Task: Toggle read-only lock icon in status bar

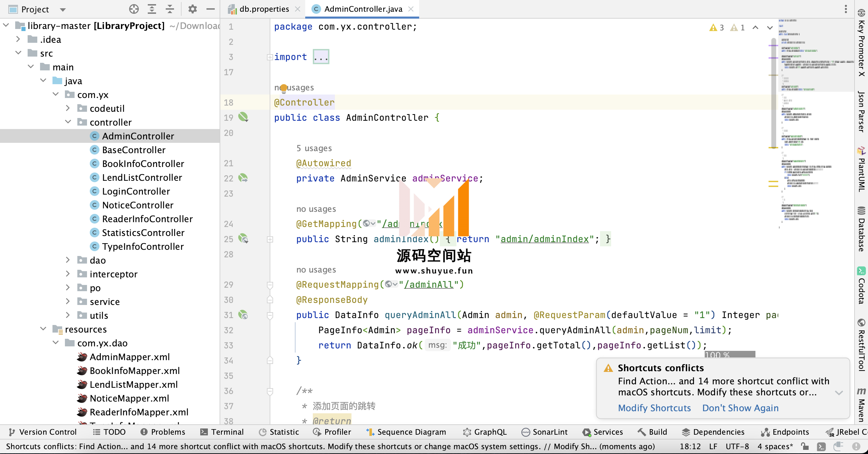Action: [805, 446]
